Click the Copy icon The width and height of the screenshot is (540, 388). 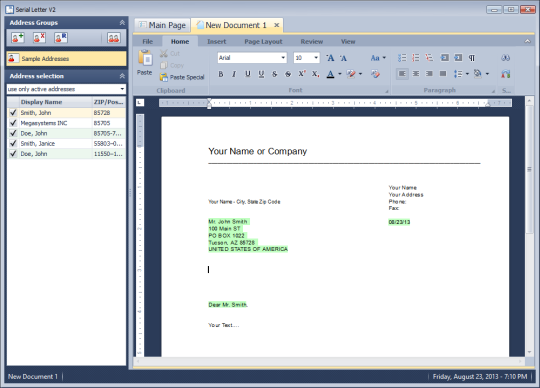pos(164,65)
